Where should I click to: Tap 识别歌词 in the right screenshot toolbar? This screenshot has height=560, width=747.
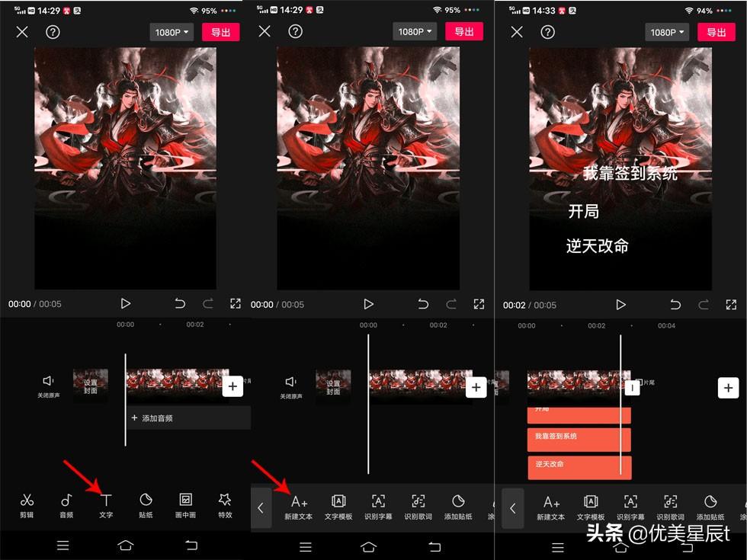click(670, 507)
